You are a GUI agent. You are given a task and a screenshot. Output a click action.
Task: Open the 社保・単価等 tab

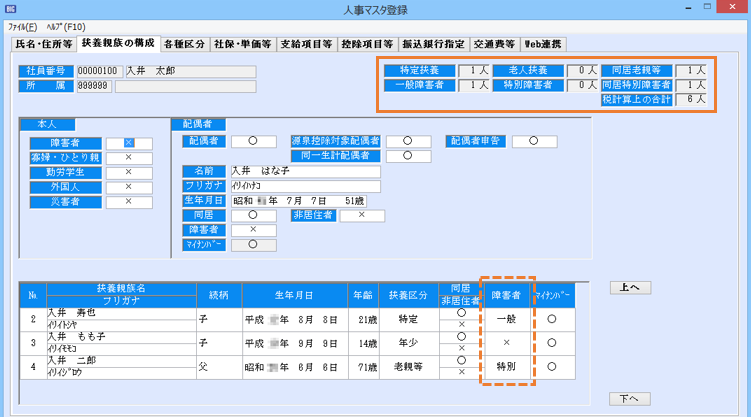[x=243, y=44]
